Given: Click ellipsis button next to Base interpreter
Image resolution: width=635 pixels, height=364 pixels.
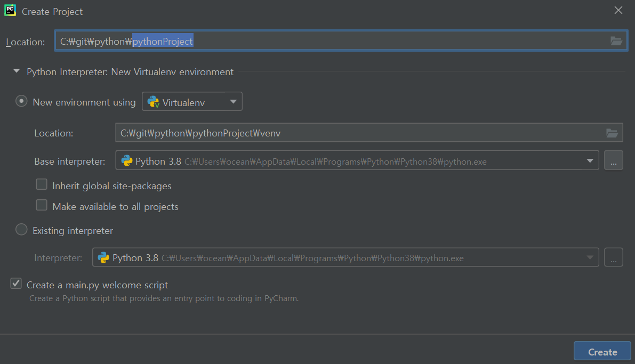Looking at the screenshot, I should click(x=614, y=160).
